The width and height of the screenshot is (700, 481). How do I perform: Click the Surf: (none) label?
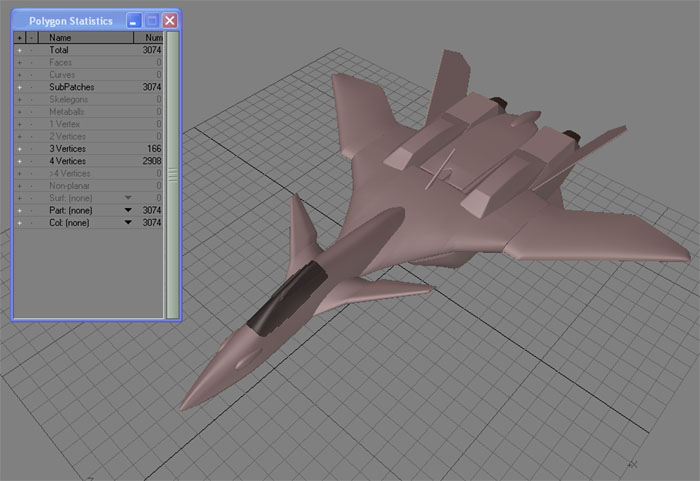point(71,198)
